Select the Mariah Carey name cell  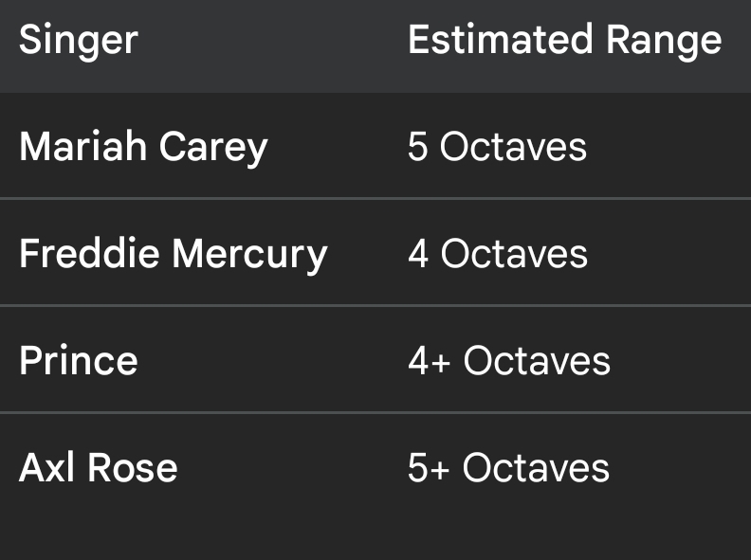coord(143,148)
